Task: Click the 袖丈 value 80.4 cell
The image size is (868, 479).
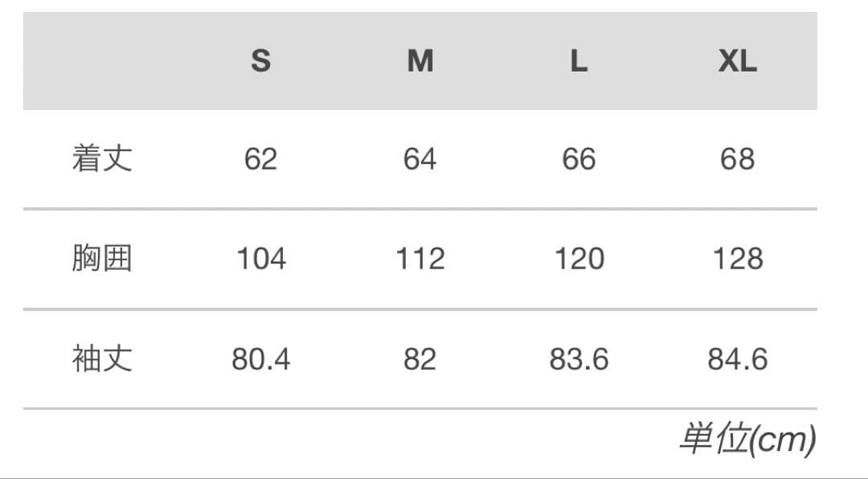Action: point(260,359)
